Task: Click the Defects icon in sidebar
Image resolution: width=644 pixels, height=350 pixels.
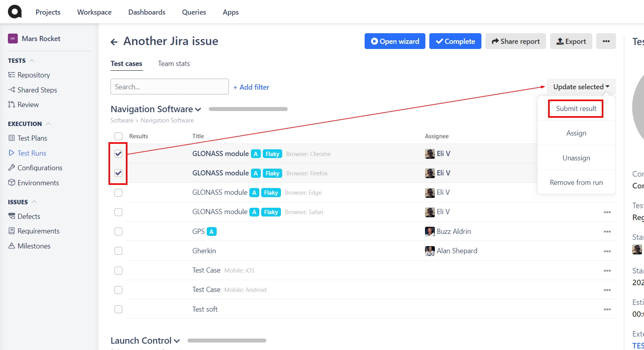Action: coord(11,216)
